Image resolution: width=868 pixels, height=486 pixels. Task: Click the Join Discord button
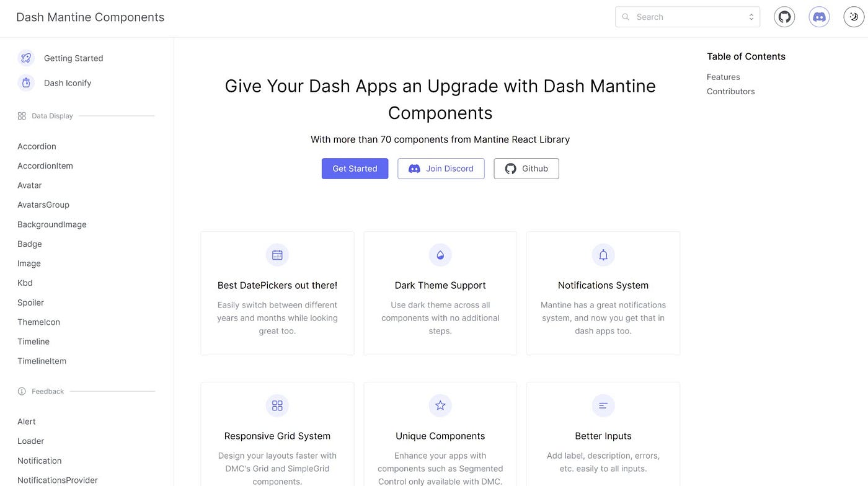coord(441,169)
